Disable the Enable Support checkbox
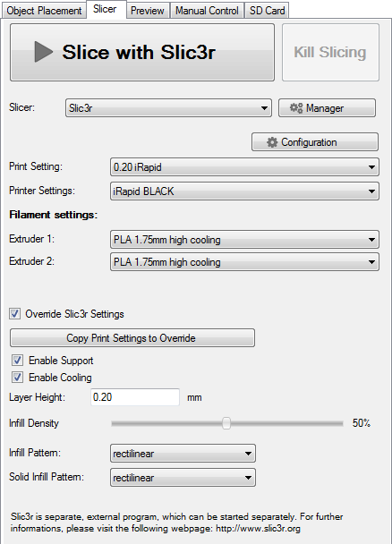Image resolution: width=392 pixels, height=544 pixels. pyautogui.click(x=17, y=360)
